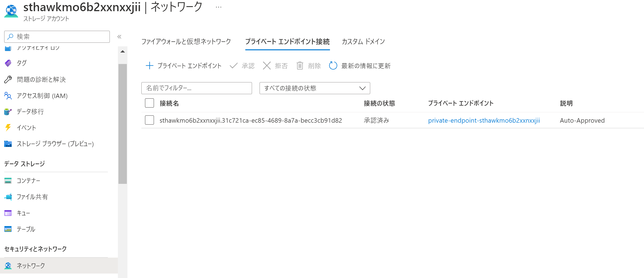Viewport: 644px width, 278px height.
Task: Click the ネットワーク sidebar icon
Action: 8,266
